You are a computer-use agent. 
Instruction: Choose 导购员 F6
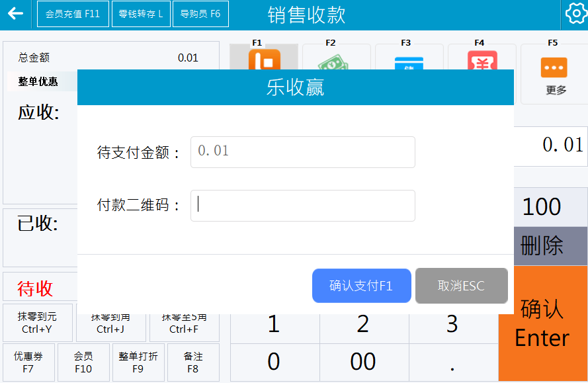(200, 14)
